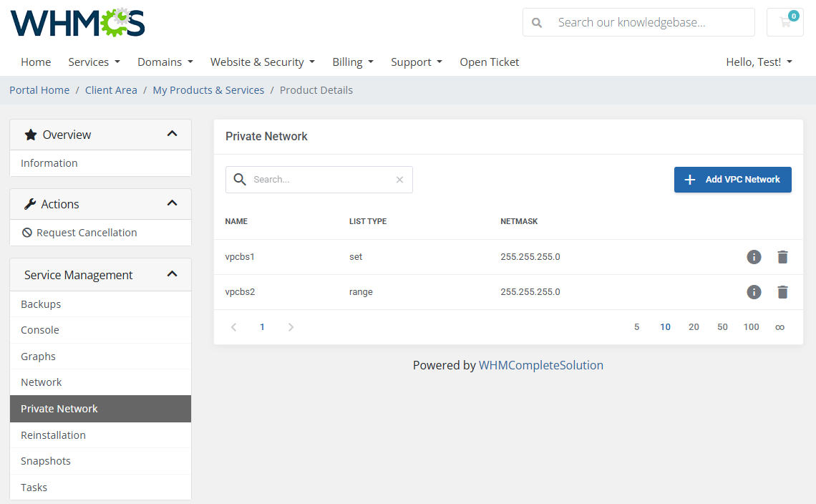This screenshot has width=816, height=504.
Task: Click the Add VPC Network button
Action: [732, 180]
